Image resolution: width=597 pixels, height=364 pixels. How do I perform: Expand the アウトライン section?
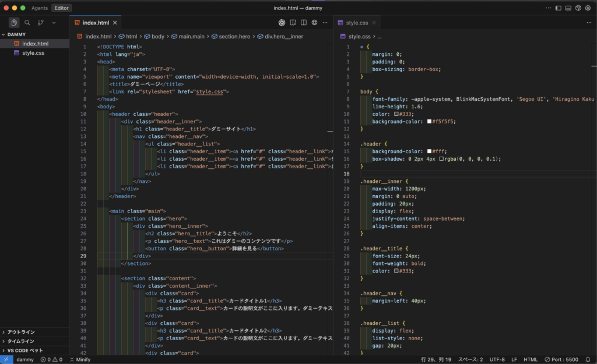coord(21,332)
